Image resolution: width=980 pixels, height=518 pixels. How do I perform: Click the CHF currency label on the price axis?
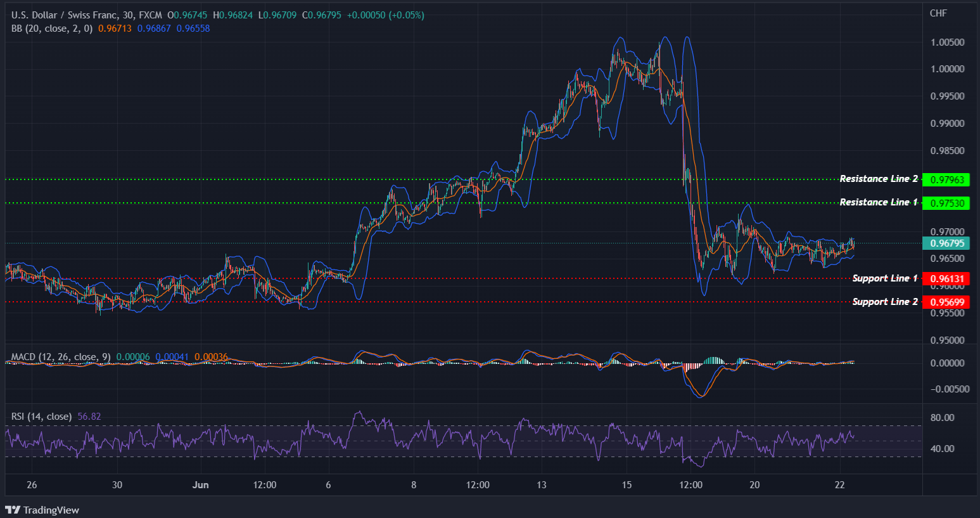pyautogui.click(x=938, y=13)
